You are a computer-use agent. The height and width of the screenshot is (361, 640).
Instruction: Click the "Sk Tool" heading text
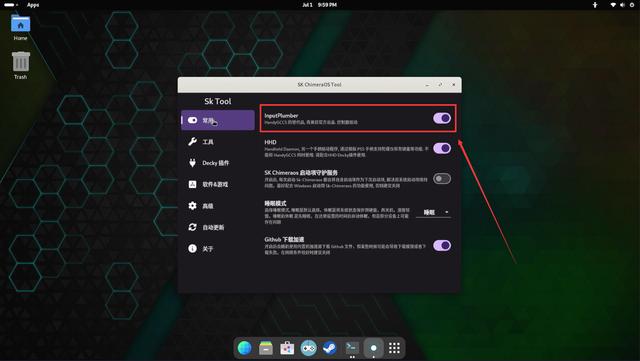[x=218, y=101]
